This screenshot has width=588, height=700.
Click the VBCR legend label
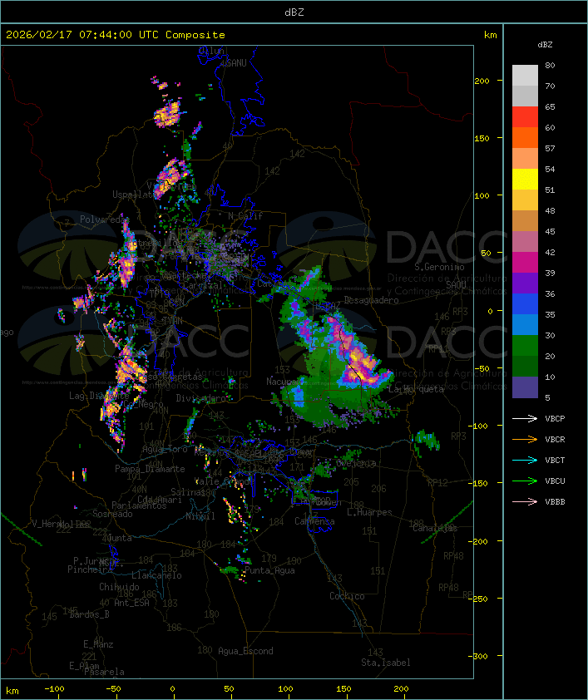(555, 439)
